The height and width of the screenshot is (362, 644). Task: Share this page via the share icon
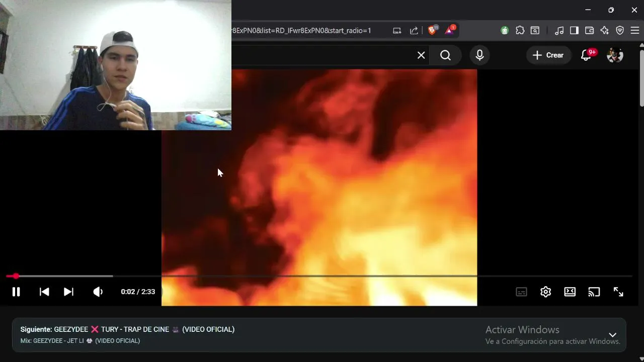coord(414,31)
